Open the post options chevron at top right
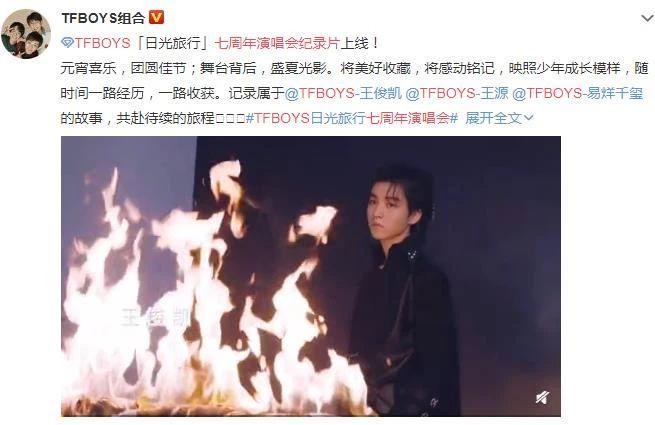655x425 pixels. pyautogui.click(x=647, y=18)
